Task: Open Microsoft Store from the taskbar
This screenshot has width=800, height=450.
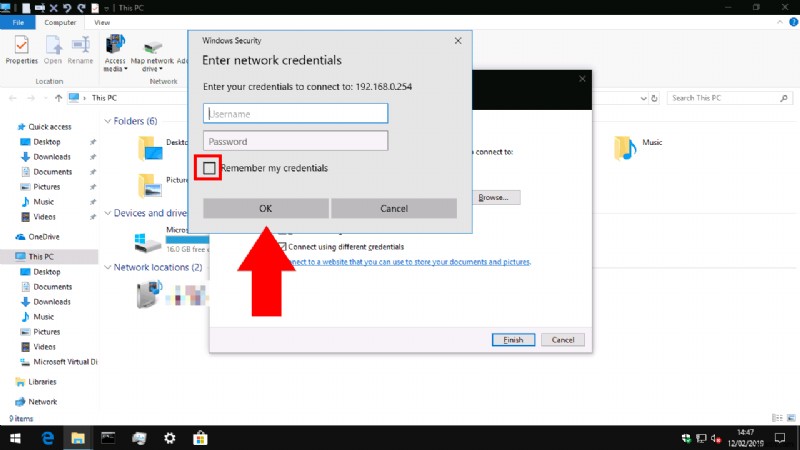Action: coord(200,438)
